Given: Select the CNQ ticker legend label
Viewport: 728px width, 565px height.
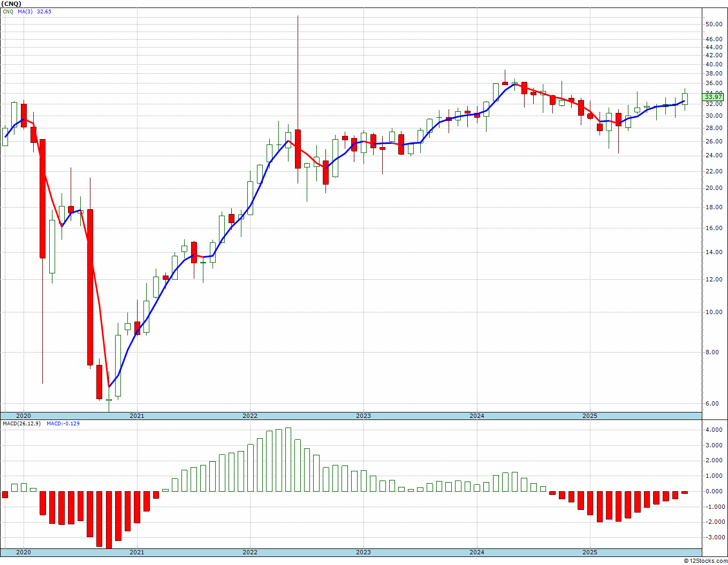Looking at the screenshot, I should (x=8, y=11).
